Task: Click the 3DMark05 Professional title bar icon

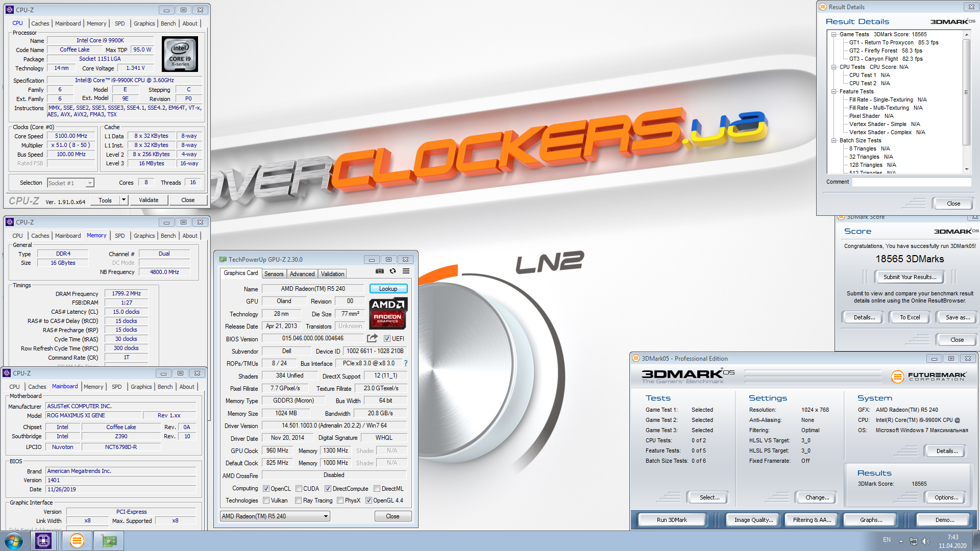Action: pos(636,359)
